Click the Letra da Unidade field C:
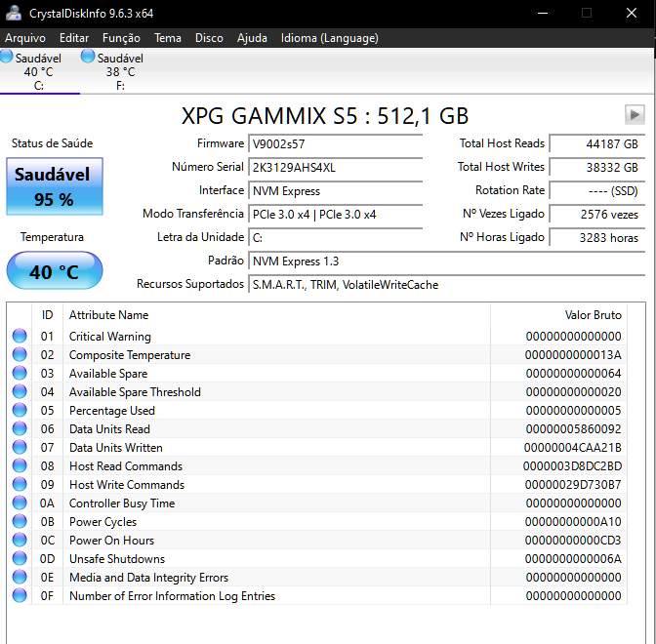The height and width of the screenshot is (644, 656). pyautogui.click(x=335, y=237)
